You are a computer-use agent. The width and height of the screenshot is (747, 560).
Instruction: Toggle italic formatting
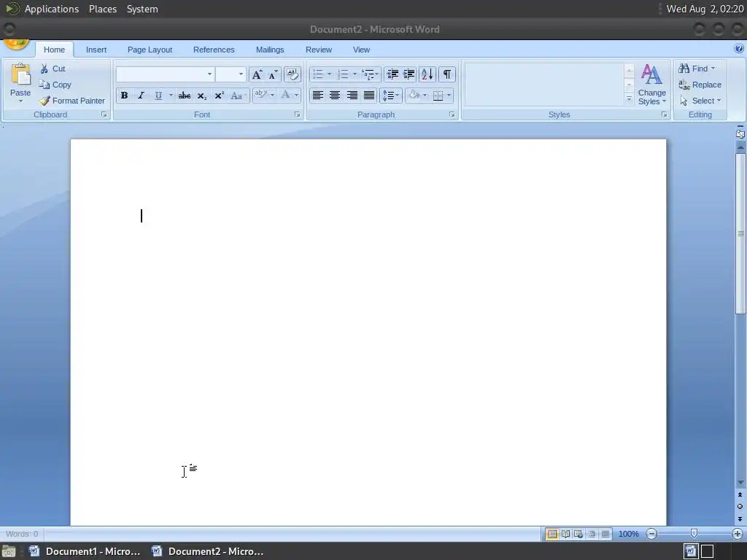[141, 96]
